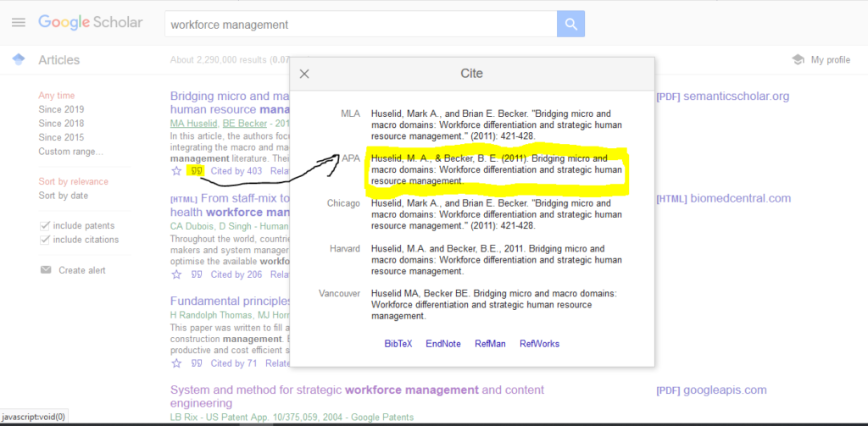Click the Articles heading

(x=59, y=60)
